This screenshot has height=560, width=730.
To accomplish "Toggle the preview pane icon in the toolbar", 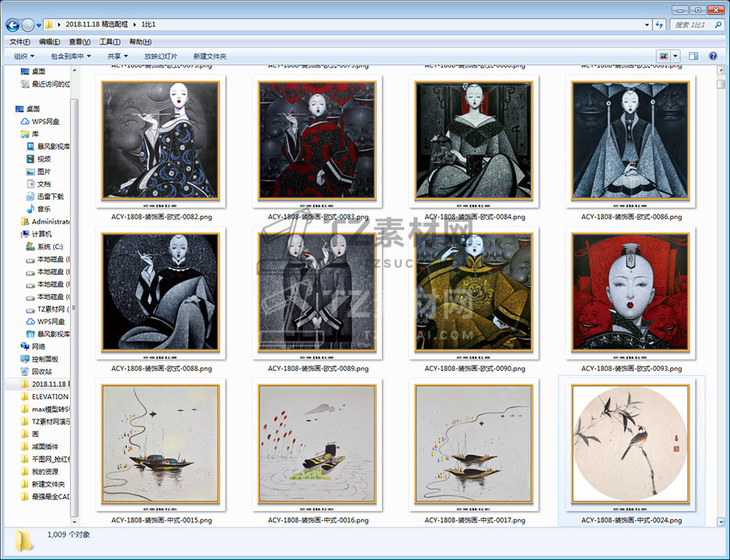I will pos(693,56).
